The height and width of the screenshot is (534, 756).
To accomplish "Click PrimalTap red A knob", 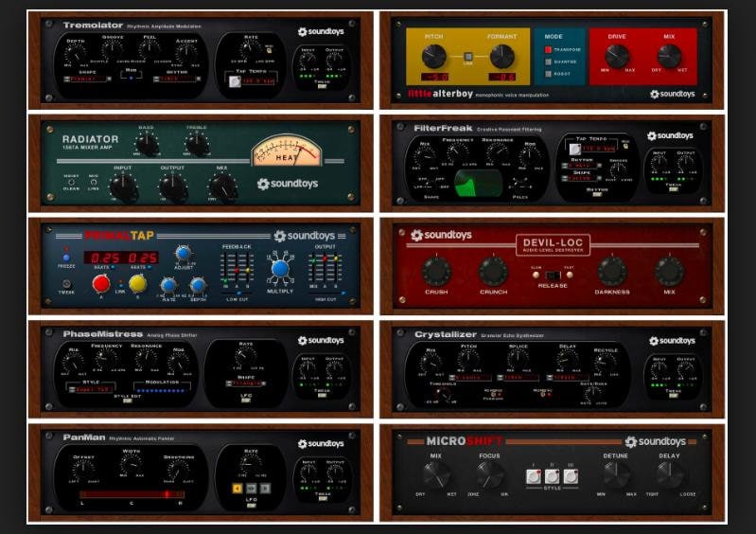I will [100, 284].
